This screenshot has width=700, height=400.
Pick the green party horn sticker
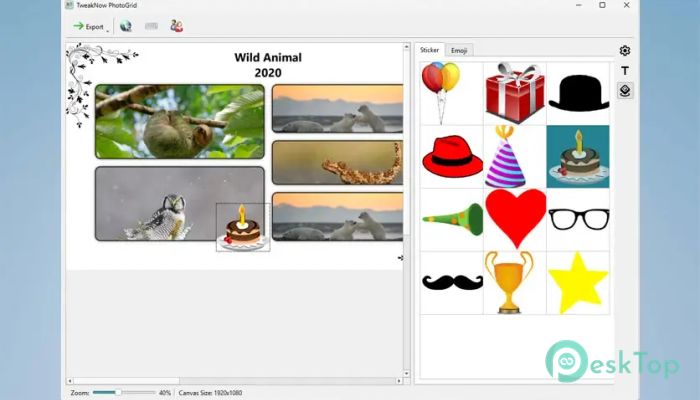point(451,220)
